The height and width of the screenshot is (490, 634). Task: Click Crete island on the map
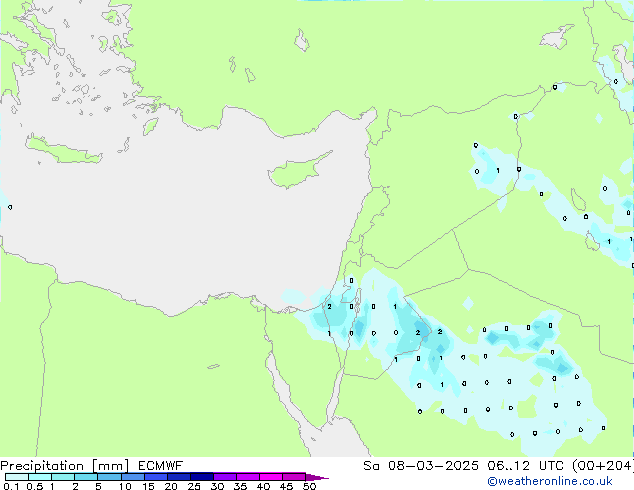click(x=63, y=150)
